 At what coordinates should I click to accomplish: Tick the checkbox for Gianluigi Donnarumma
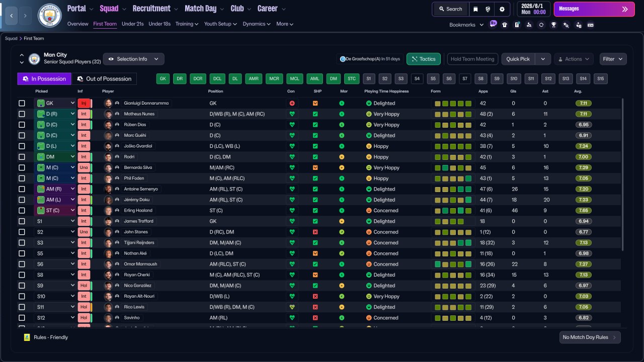tap(22, 103)
